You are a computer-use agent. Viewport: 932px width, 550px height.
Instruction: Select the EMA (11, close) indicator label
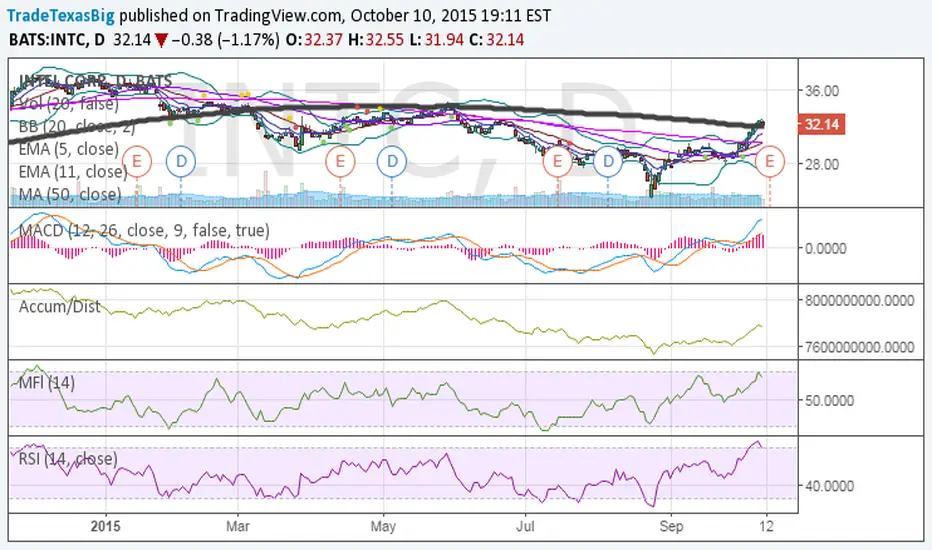73,172
